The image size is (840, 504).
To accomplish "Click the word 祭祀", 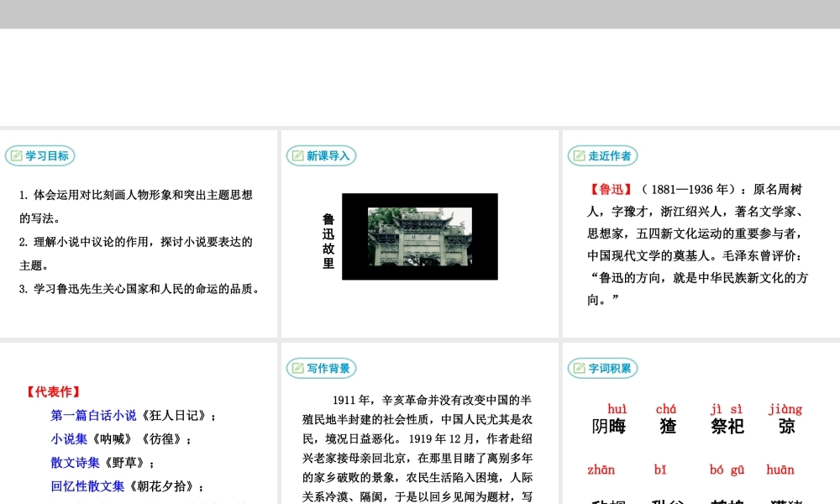I will 727,427.
